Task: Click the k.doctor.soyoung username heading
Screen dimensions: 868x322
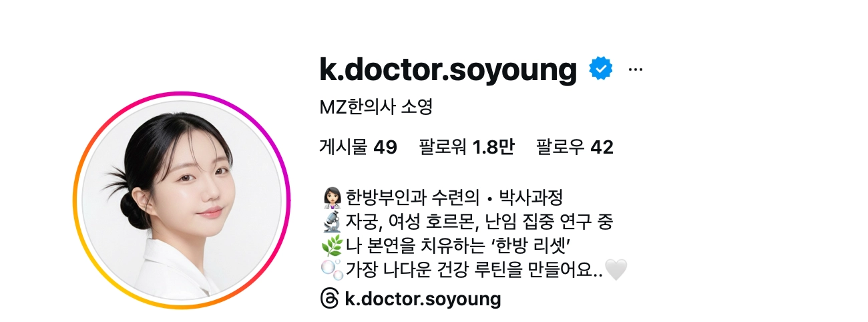Action: [x=448, y=70]
